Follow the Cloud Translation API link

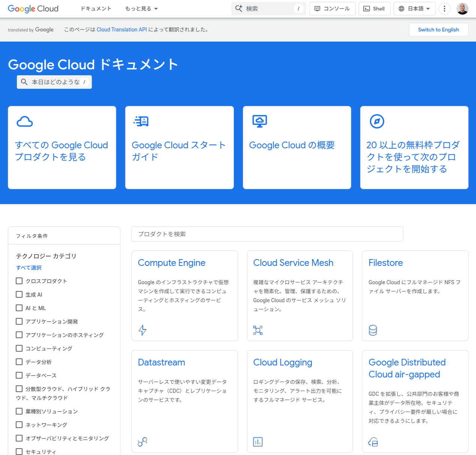[121, 30]
